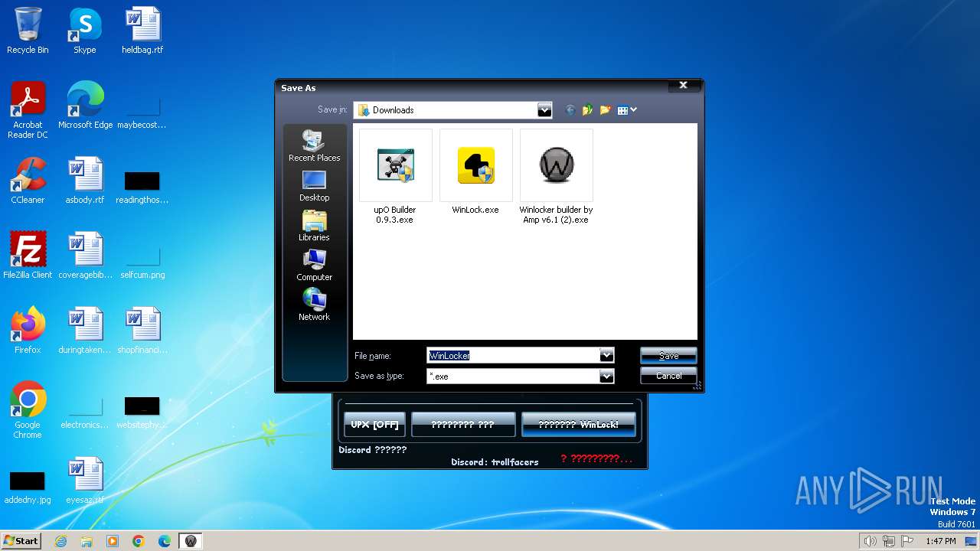
Task: Open Windows Explorer from taskbar
Action: pos(87,541)
